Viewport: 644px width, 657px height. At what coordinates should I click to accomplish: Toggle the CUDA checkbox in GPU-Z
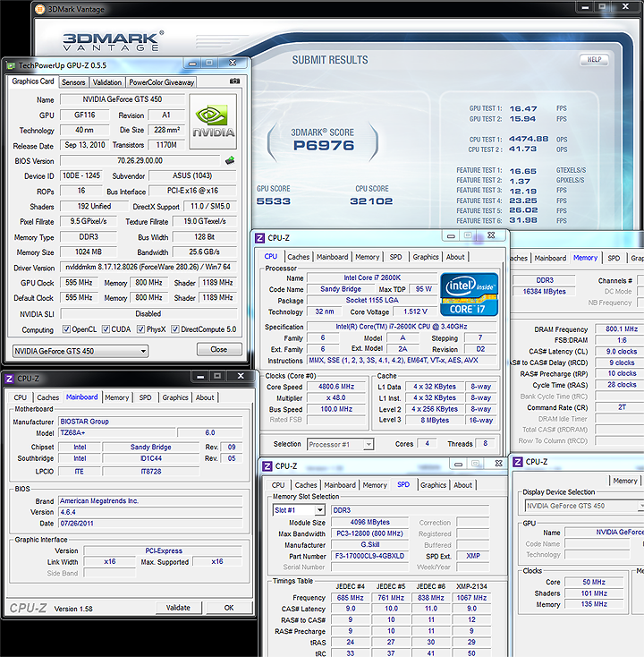click(106, 328)
